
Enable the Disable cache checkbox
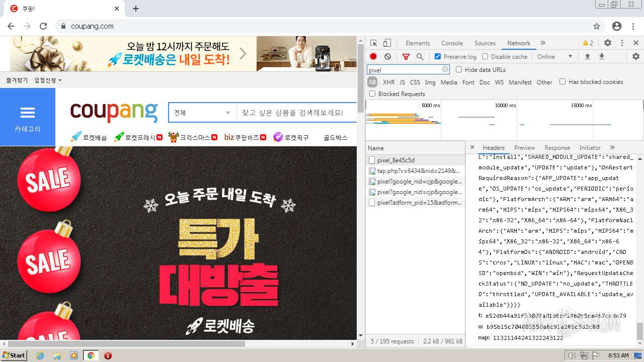[x=485, y=56]
